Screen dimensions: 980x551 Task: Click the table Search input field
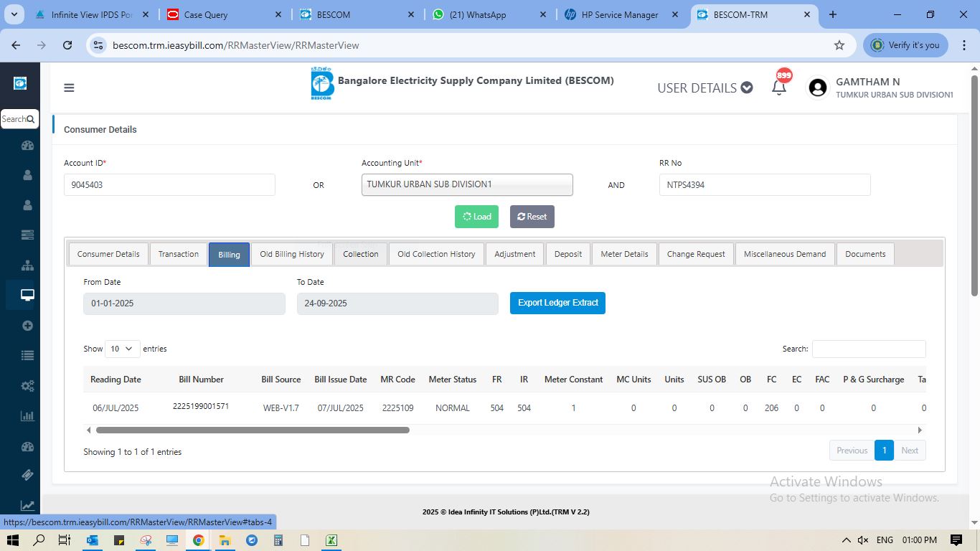868,349
